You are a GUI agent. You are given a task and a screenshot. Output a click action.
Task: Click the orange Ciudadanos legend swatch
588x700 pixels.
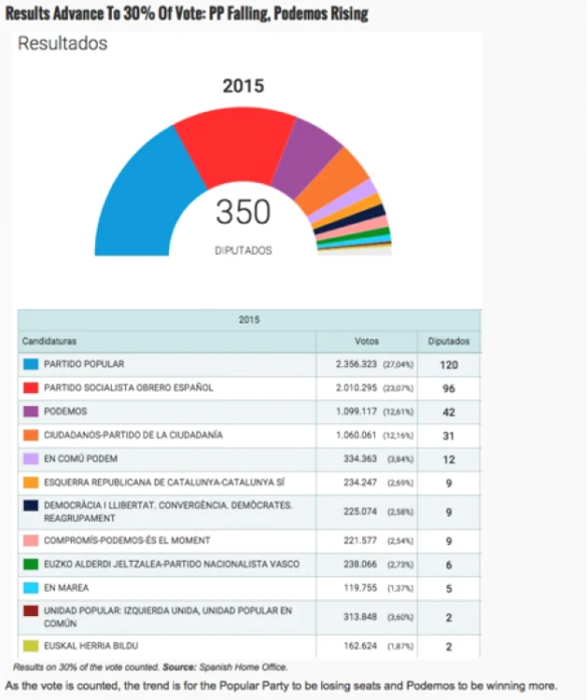pos(31,435)
